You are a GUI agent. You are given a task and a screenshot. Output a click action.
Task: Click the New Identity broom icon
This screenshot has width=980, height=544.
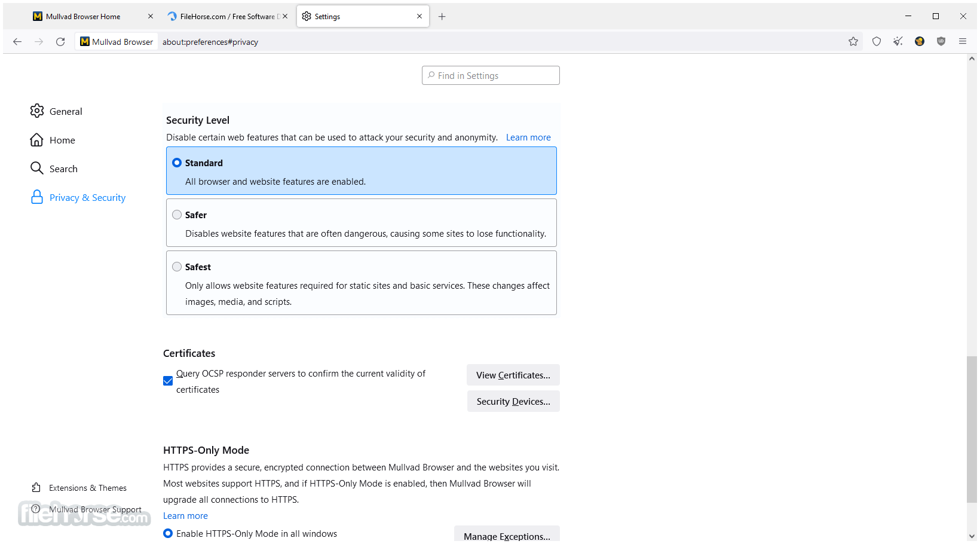[898, 42]
